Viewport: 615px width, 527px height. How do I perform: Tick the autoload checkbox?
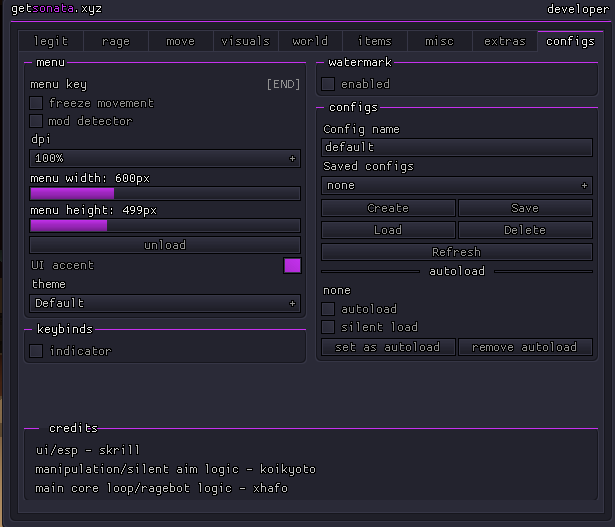pos(328,309)
